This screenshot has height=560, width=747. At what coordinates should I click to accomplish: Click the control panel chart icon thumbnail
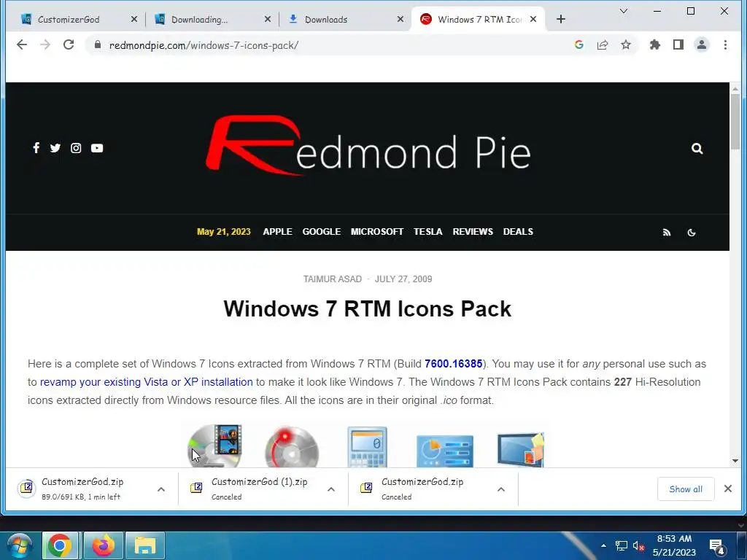445,451
